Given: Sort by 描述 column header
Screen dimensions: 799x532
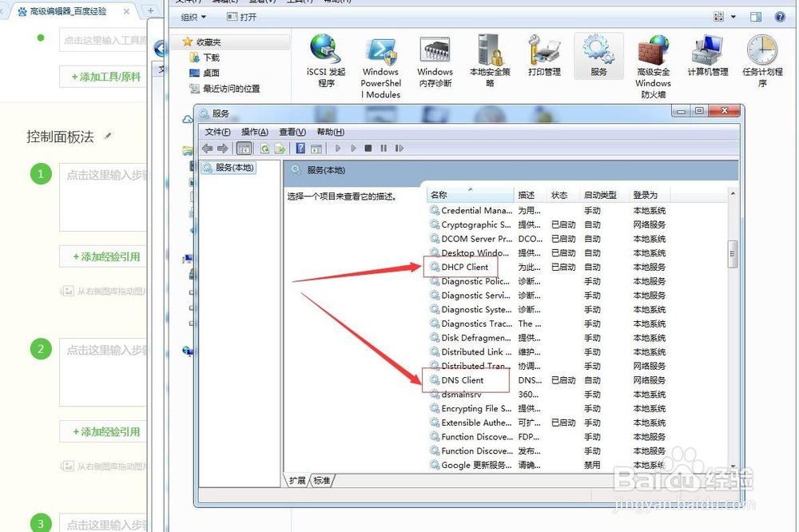Looking at the screenshot, I should [x=531, y=195].
